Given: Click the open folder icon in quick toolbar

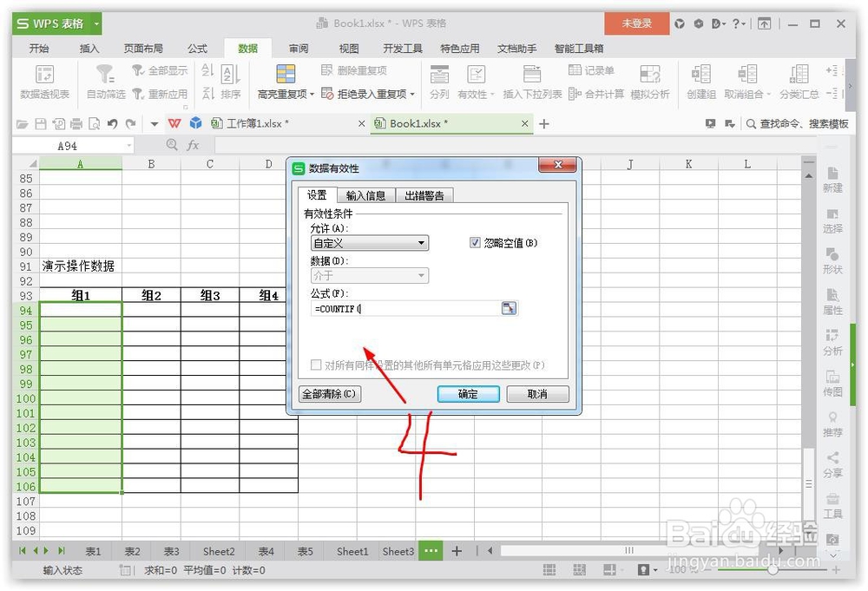Looking at the screenshot, I should (x=23, y=124).
